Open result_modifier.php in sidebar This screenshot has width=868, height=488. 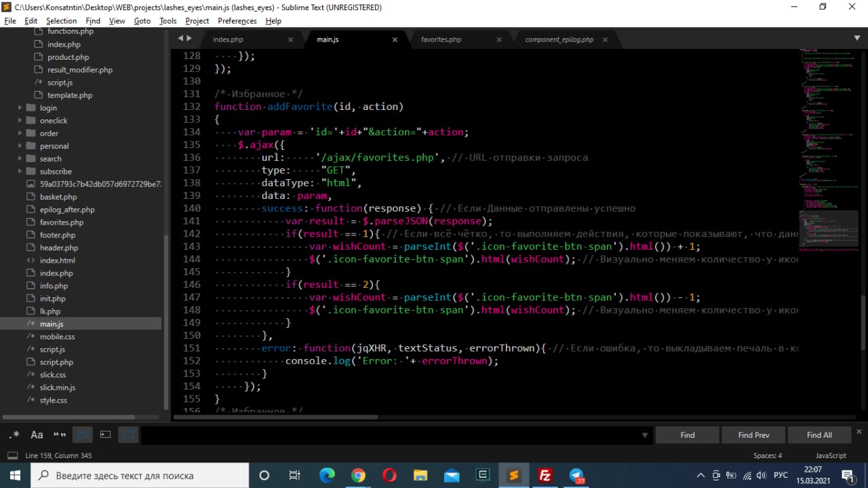[80, 70]
